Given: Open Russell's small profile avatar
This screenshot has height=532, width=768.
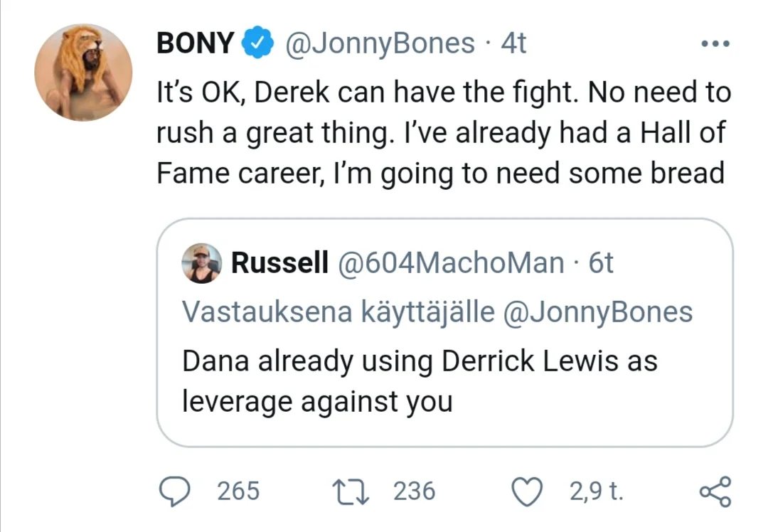Looking at the screenshot, I should coord(202,264).
